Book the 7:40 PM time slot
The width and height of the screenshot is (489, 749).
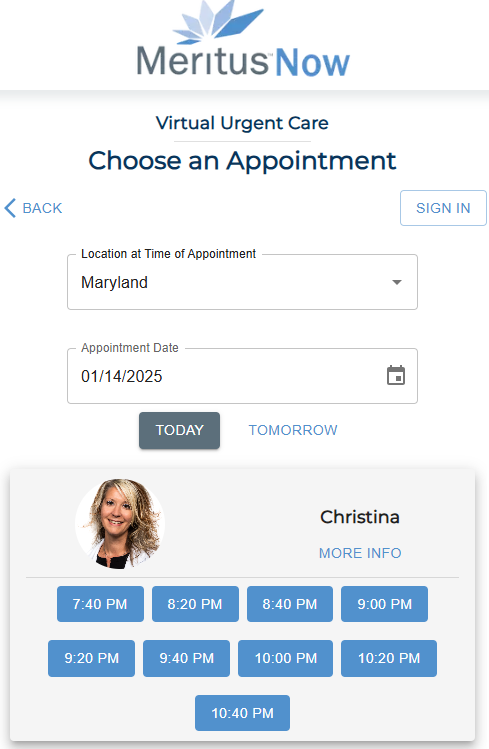tap(100, 604)
